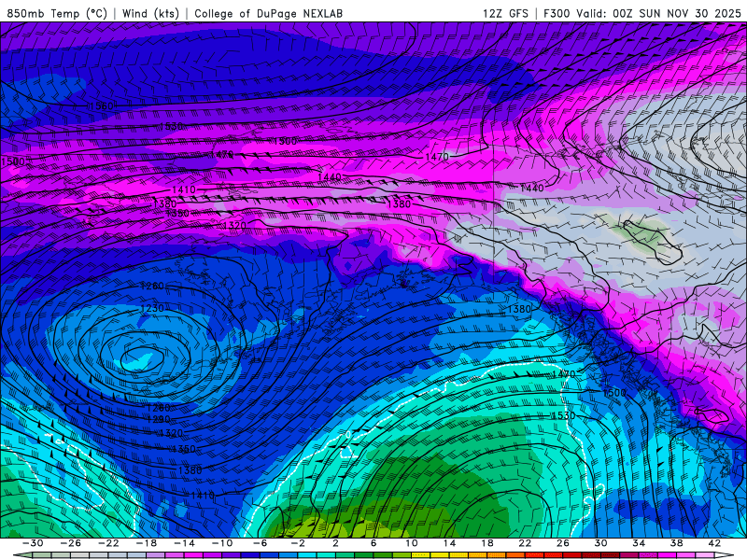Click the 1560 height contour label

pyautogui.click(x=101, y=105)
